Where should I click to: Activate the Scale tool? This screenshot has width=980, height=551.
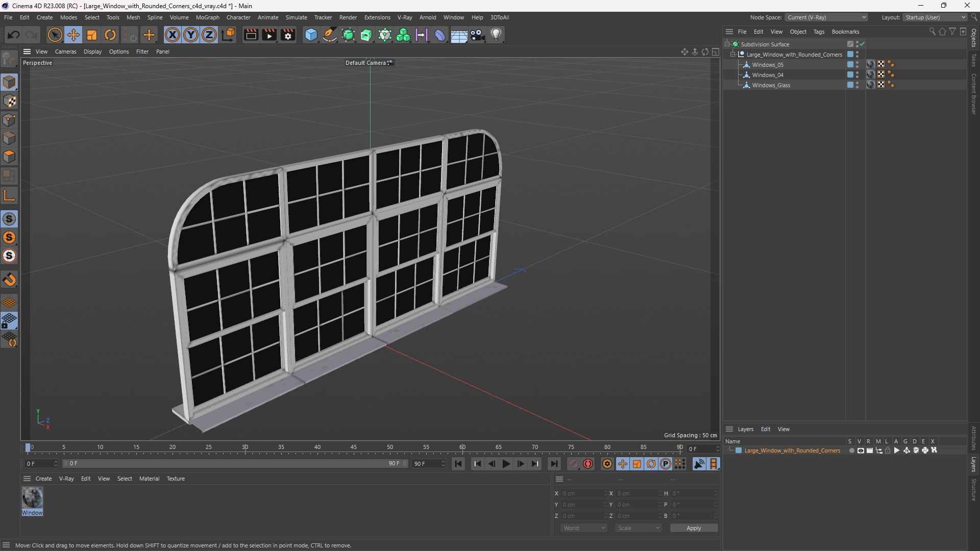tap(92, 35)
